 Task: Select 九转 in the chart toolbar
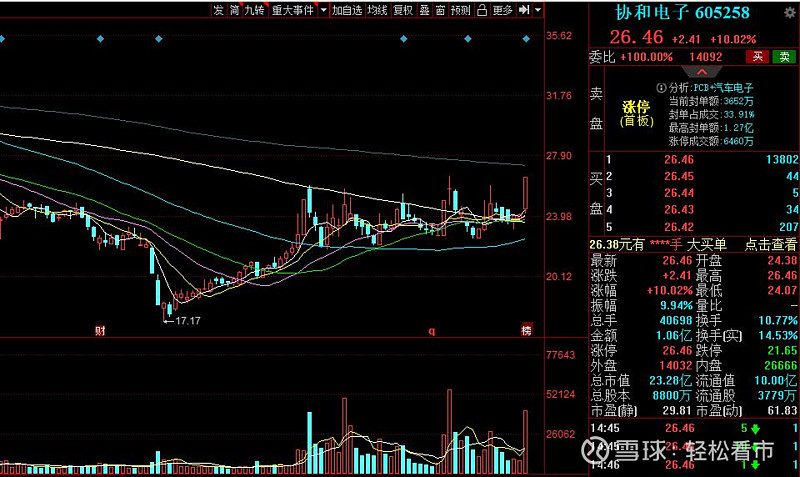point(254,10)
